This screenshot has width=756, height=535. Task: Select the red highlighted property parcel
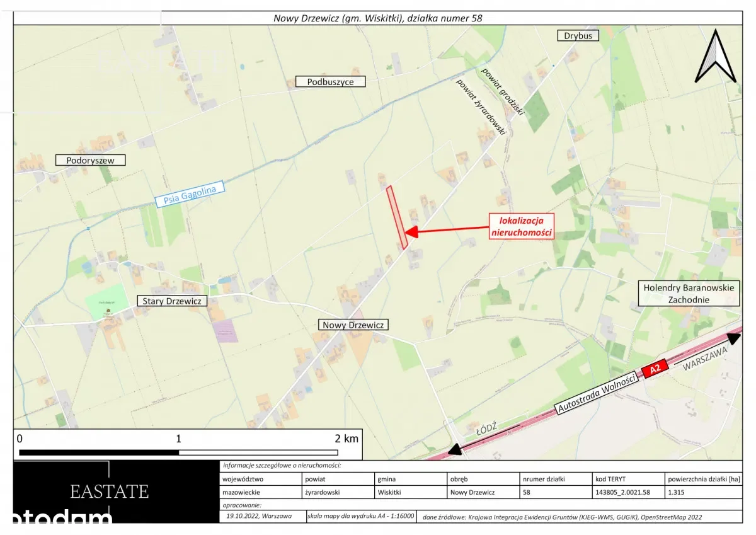pos(397,217)
